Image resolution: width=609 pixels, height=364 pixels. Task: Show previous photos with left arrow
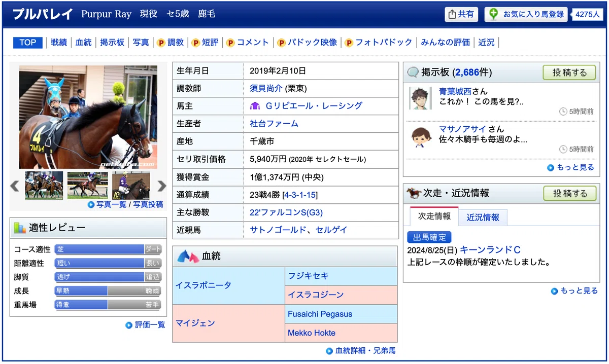click(15, 186)
